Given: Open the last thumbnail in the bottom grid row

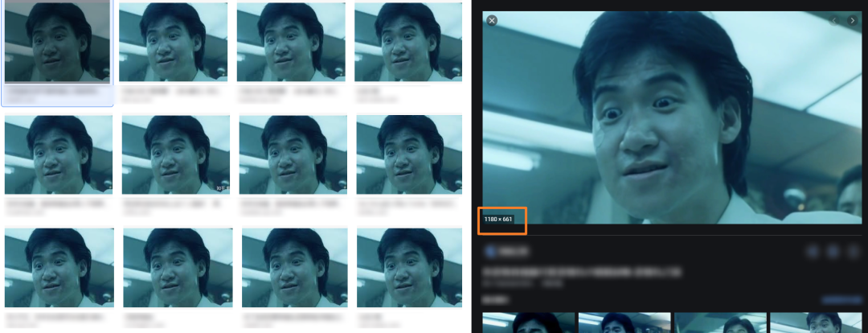Looking at the screenshot, I should 409,268.
